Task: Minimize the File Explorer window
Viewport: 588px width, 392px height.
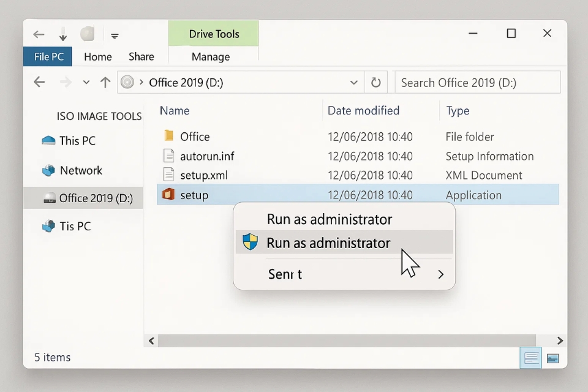Action: click(473, 34)
